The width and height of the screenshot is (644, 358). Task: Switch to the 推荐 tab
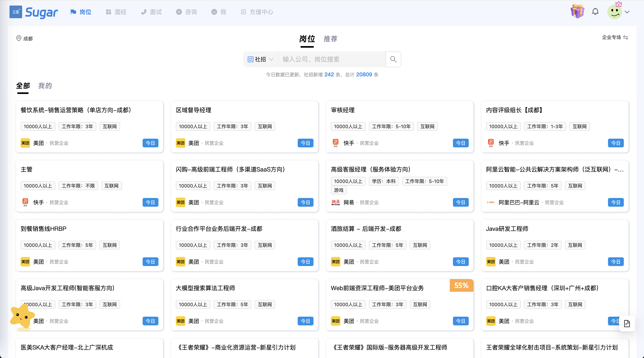tap(330, 39)
